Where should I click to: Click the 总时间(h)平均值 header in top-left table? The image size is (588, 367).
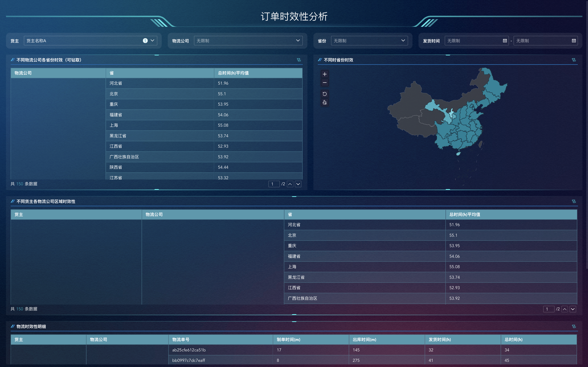[233, 73]
